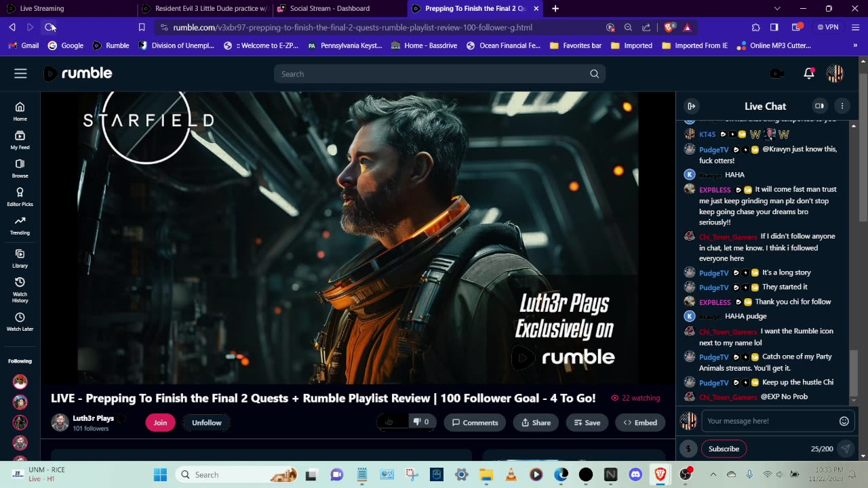Open the Brave Shields icon

(669, 27)
